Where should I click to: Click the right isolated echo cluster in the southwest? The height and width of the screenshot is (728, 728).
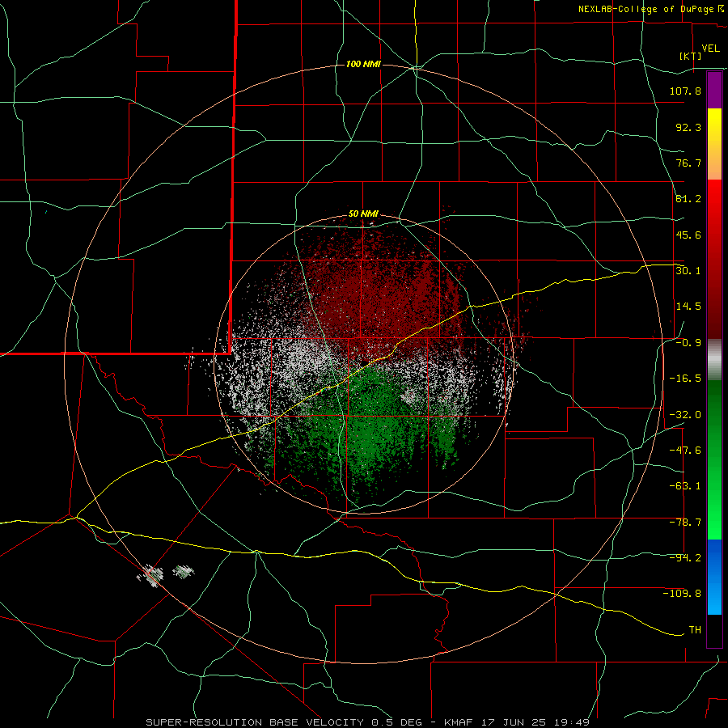click(184, 572)
